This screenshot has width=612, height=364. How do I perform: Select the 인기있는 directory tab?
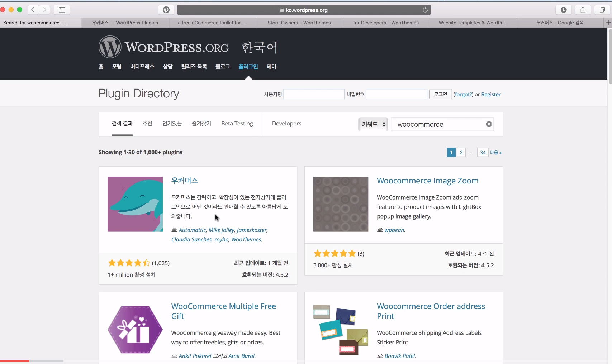pos(172,124)
